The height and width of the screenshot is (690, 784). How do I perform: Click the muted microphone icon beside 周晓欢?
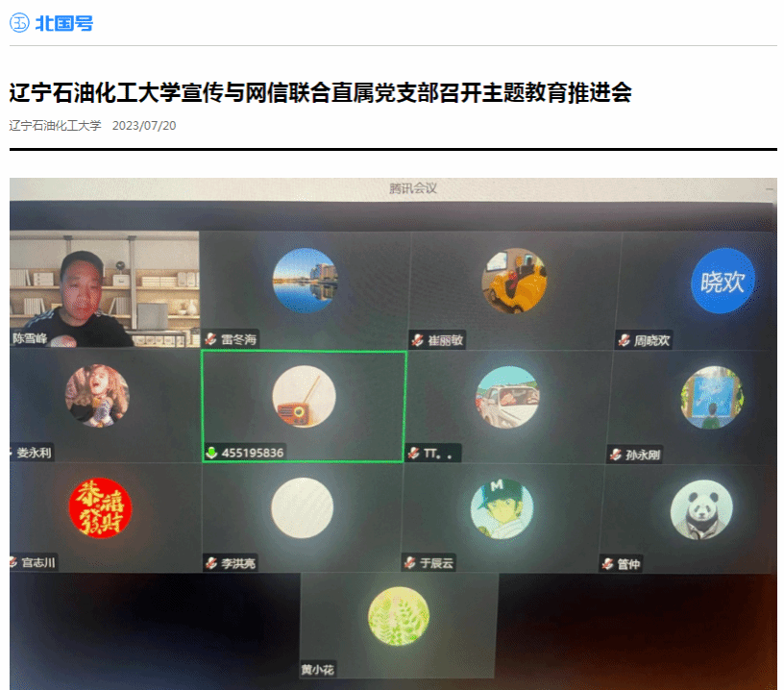(624, 340)
